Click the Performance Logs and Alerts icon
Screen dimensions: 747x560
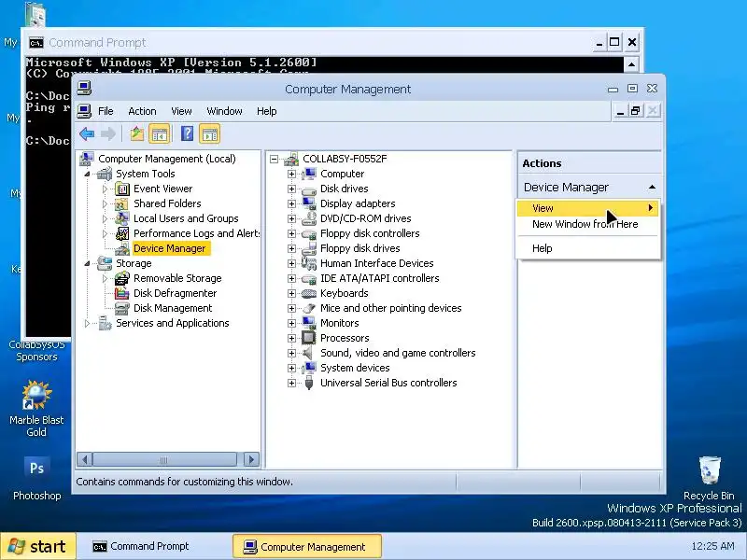pyautogui.click(x=122, y=233)
